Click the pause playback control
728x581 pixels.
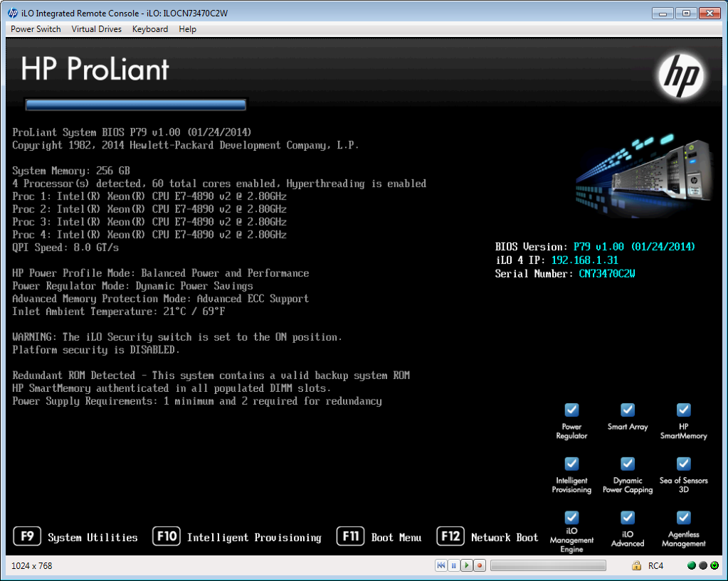(453, 565)
